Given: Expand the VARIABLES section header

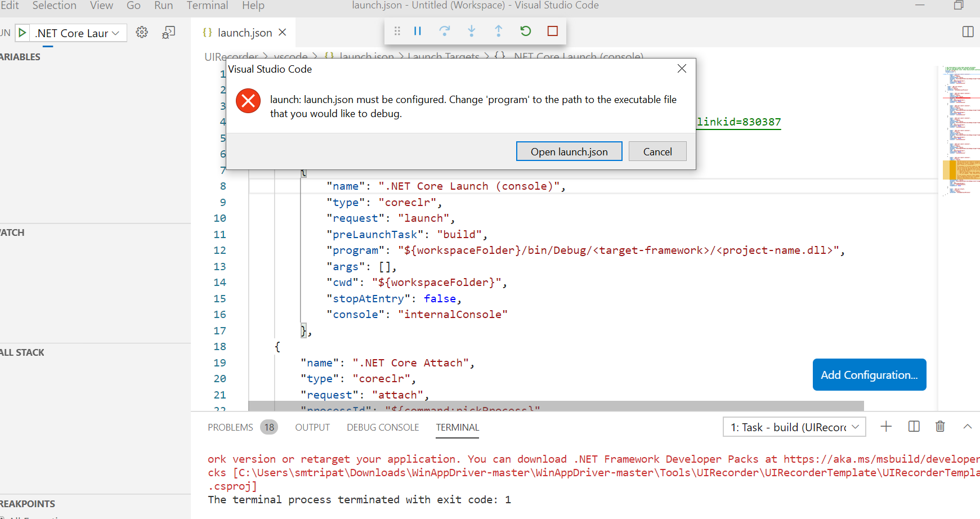Looking at the screenshot, I should click(x=20, y=57).
